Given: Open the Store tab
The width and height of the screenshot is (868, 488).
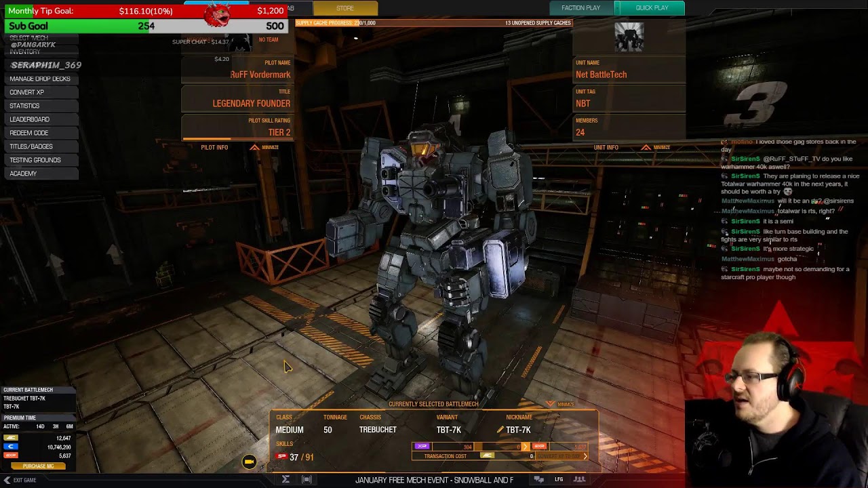Looking at the screenshot, I should coord(345,8).
